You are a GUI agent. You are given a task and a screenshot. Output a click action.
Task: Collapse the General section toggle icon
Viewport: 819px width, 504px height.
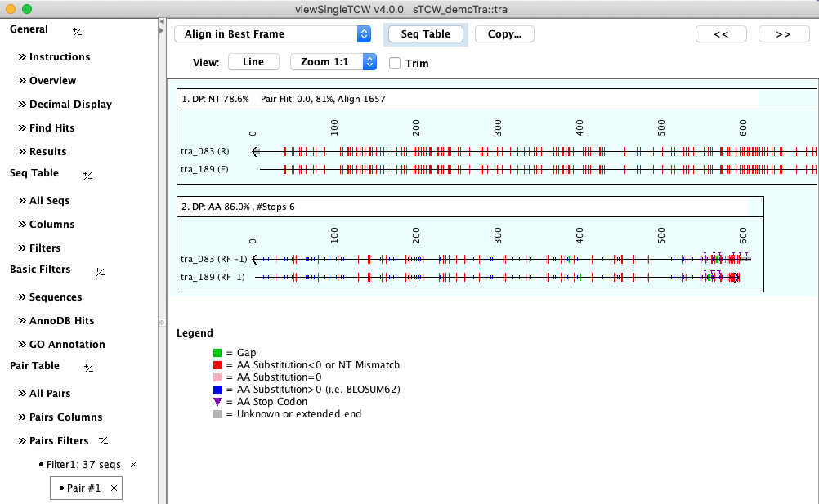[77, 32]
